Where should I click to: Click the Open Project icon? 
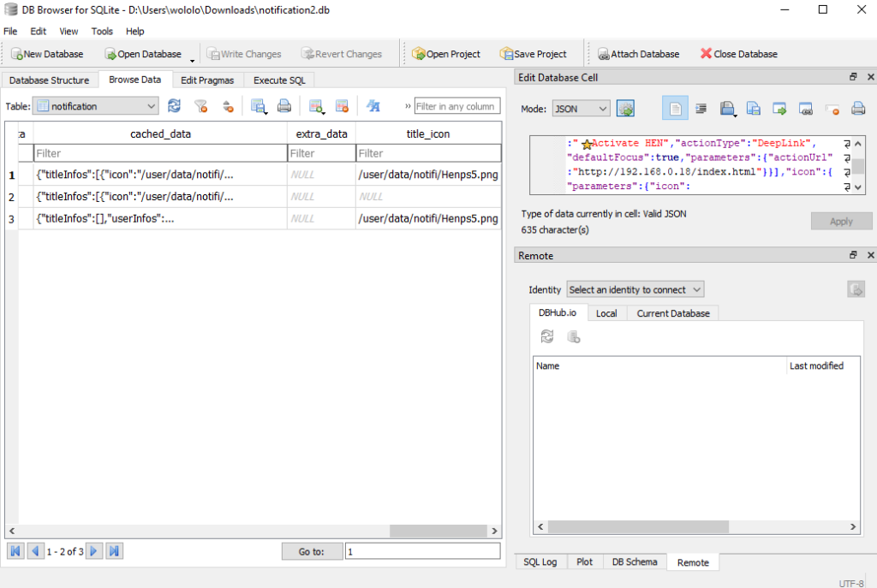[x=446, y=54]
